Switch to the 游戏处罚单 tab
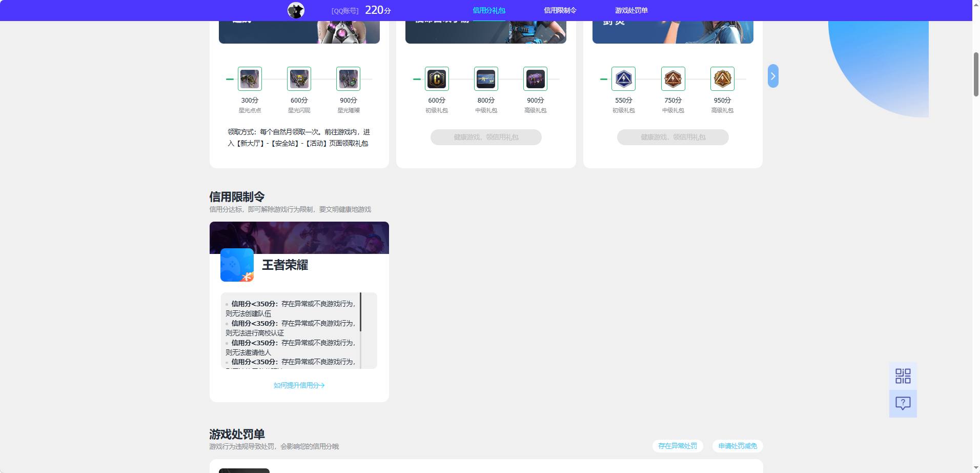Screen dimensions: 980x473 (631, 10)
